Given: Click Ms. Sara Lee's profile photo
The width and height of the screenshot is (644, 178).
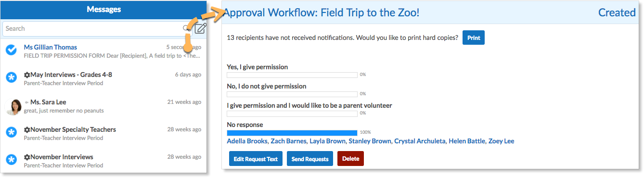Looking at the screenshot, I should (x=13, y=106).
